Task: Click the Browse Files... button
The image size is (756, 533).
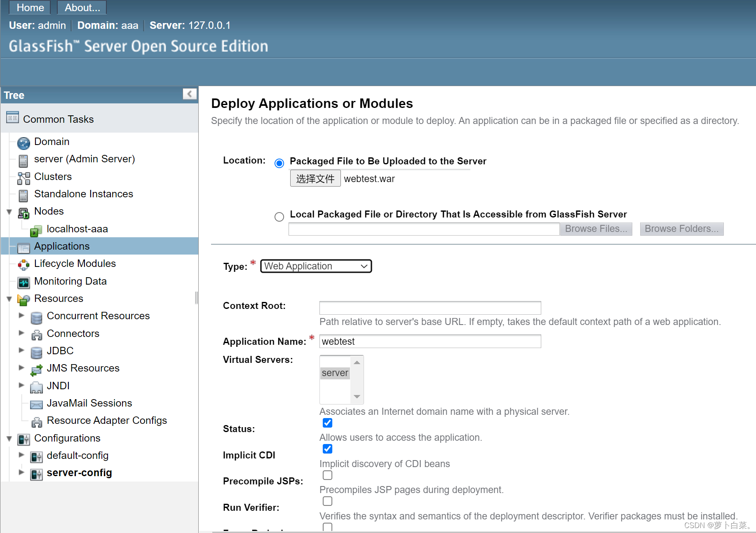Action: [x=596, y=229]
